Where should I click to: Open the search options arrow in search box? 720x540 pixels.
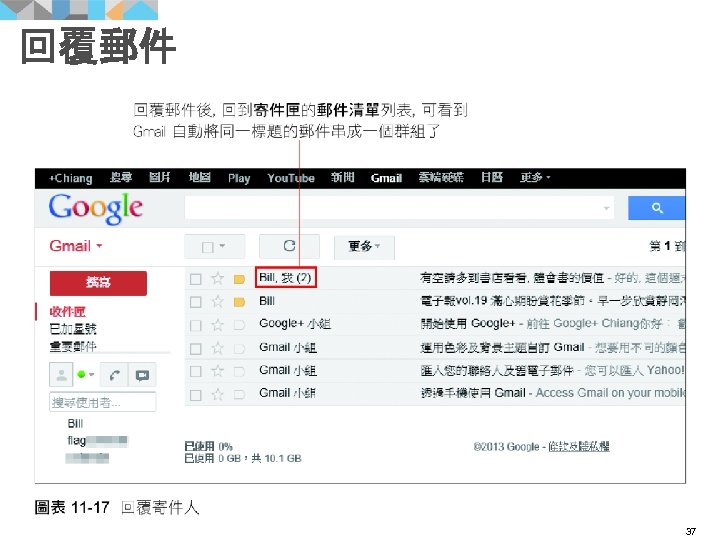point(607,208)
